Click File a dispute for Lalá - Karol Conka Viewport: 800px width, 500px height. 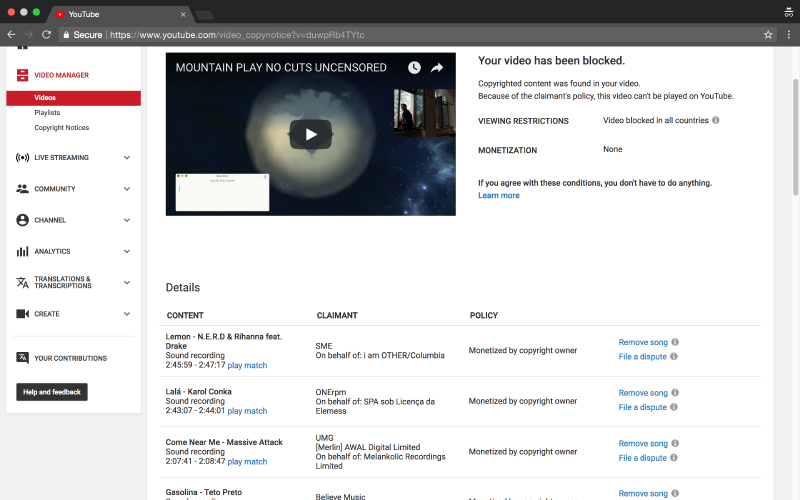point(642,407)
